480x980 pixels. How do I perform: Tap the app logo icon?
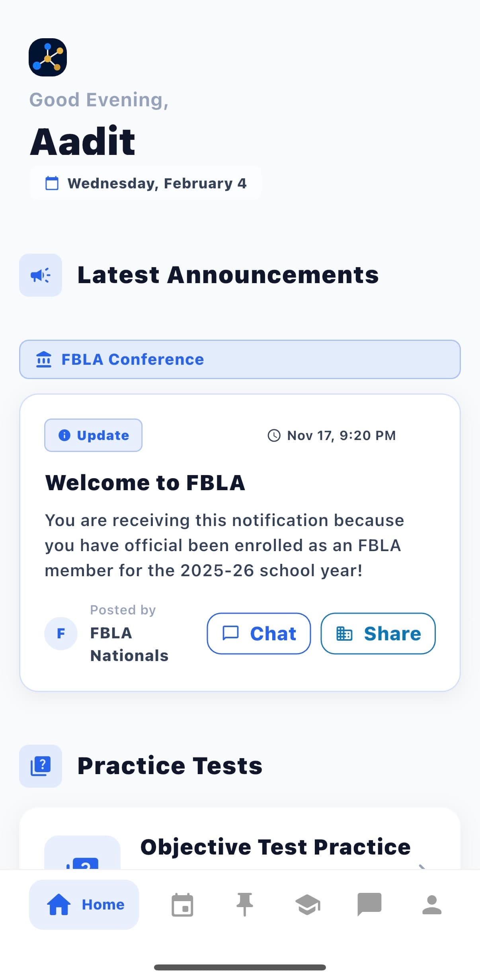coord(48,57)
